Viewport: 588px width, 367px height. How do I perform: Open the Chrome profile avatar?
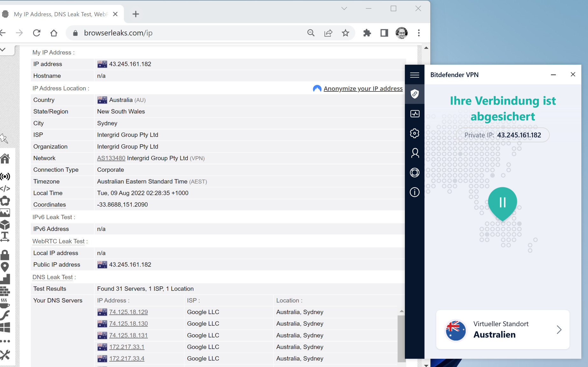coord(401,33)
